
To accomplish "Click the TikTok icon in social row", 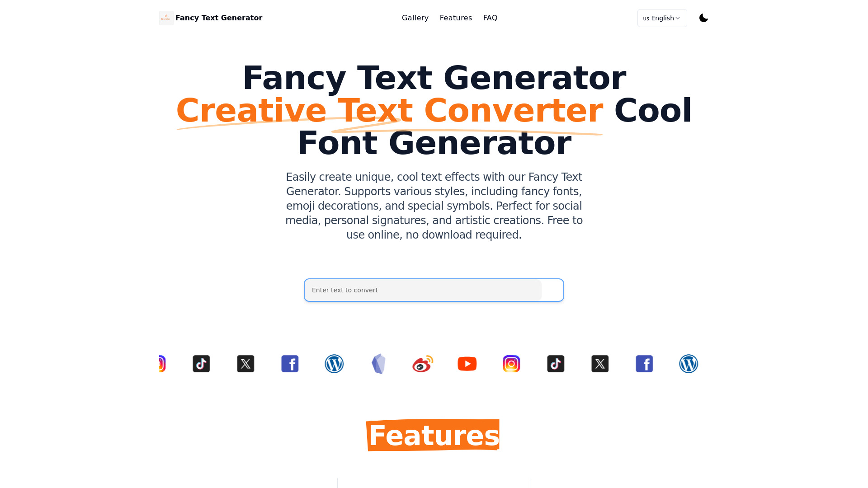I will pos(201,363).
